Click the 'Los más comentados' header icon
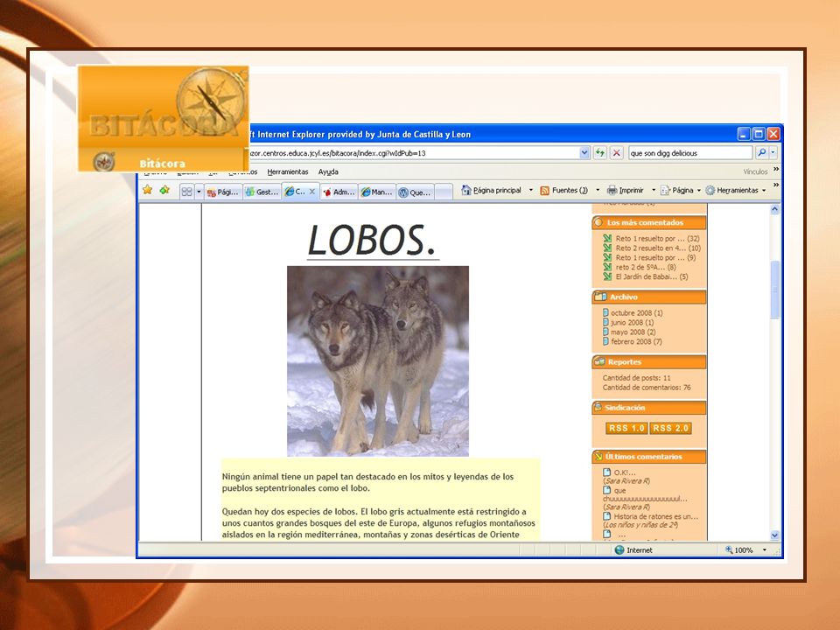 pos(598,221)
